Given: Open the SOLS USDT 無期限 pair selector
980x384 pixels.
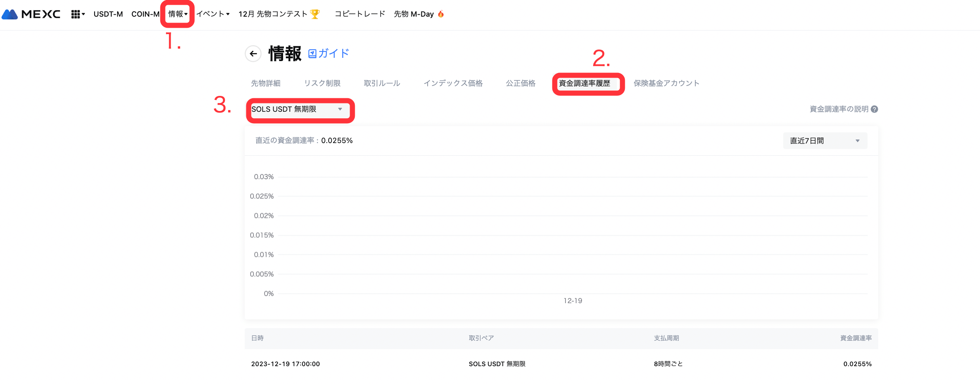Looking at the screenshot, I should point(297,109).
